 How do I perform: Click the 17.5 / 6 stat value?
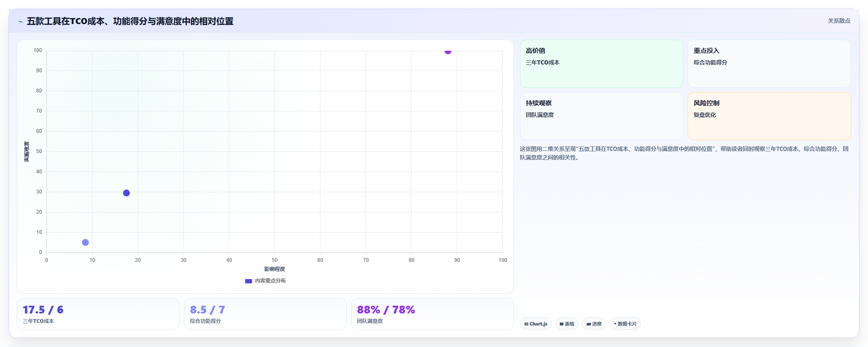coord(43,310)
